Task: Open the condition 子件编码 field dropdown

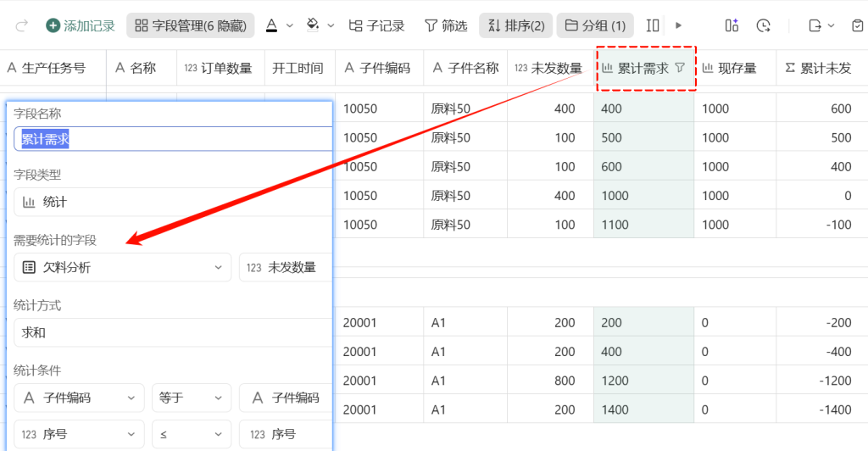Action: pyautogui.click(x=79, y=398)
